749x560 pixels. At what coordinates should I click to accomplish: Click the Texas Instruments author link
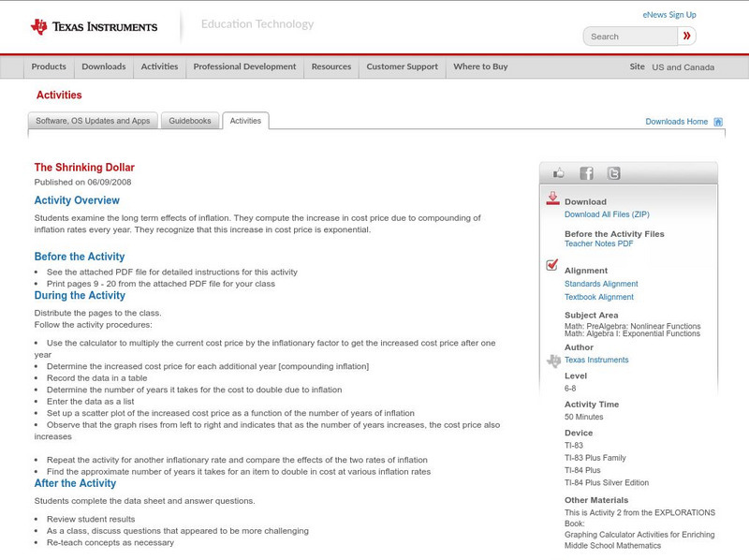point(596,360)
